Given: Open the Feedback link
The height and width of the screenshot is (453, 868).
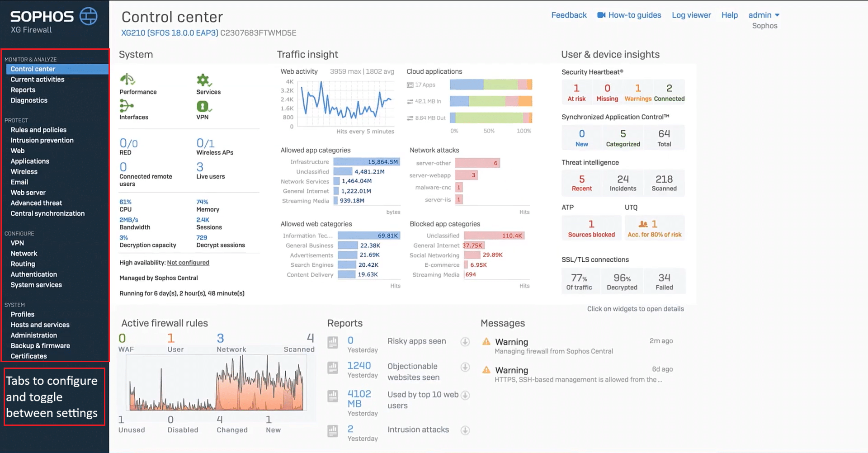Looking at the screenshot, I should (x=569, y=15).
